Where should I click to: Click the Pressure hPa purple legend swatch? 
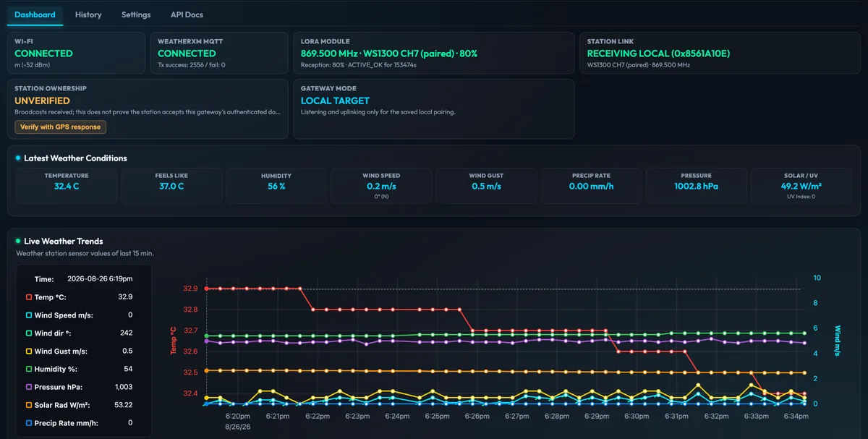[29, 387]
